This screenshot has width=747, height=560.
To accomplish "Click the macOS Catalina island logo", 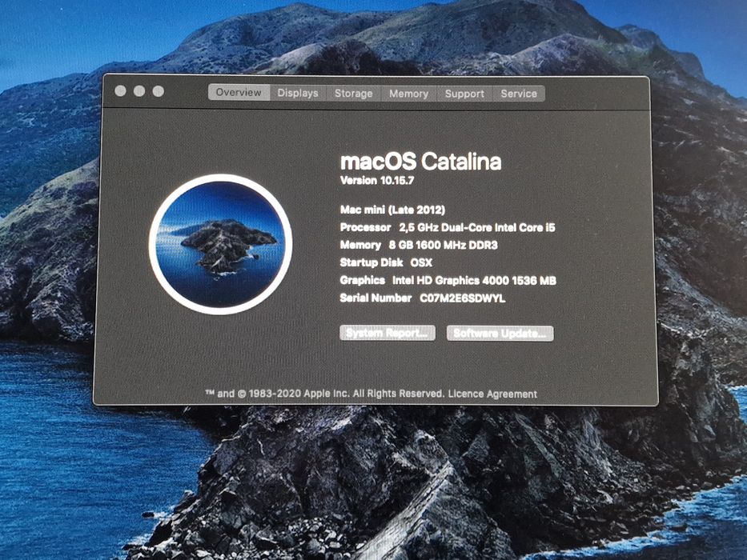I will (x=220, y=245).
